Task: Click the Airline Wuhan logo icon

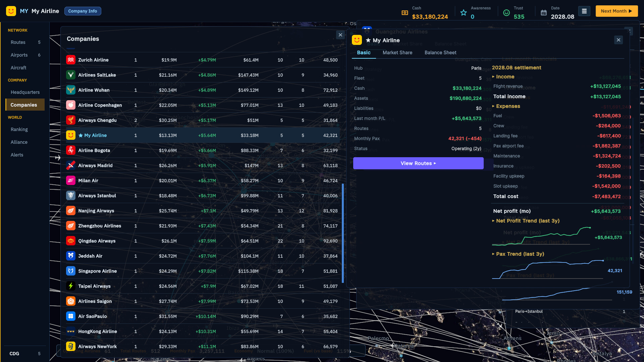Action: [x=71, y=90]
